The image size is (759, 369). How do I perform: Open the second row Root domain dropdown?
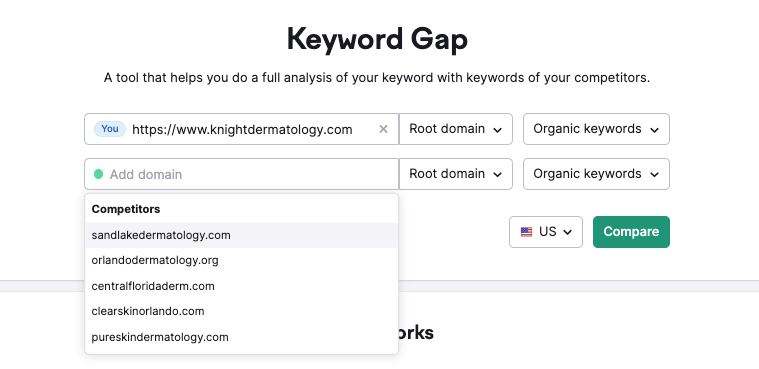coord(455,174)
